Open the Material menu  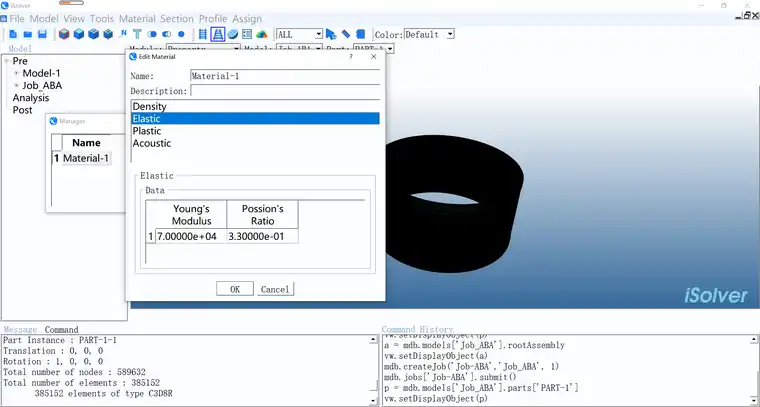tap(137, 19)
